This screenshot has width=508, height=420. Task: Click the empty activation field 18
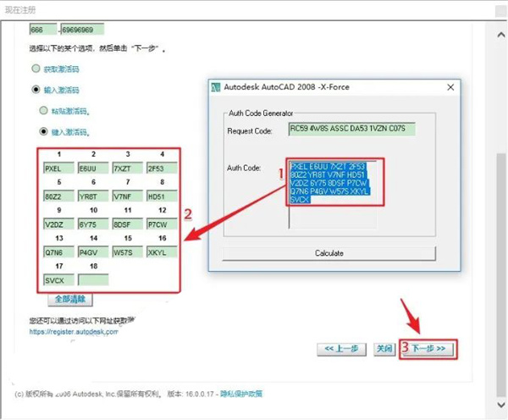93,280
